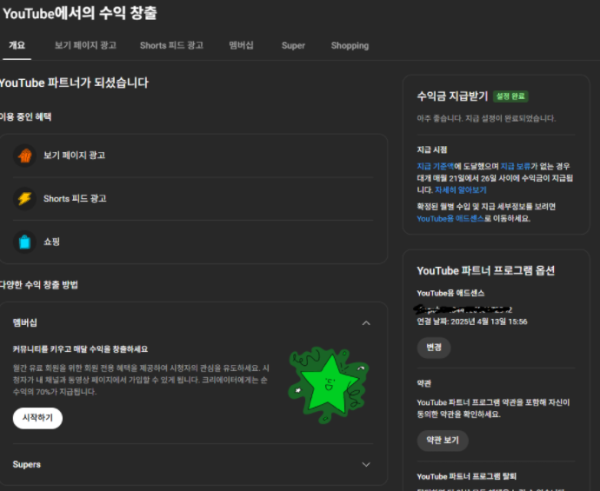Switch to the Shopping tab
The height and width of the screenshot is (491, 600).
pyautogui.click(x=349, y=46)
